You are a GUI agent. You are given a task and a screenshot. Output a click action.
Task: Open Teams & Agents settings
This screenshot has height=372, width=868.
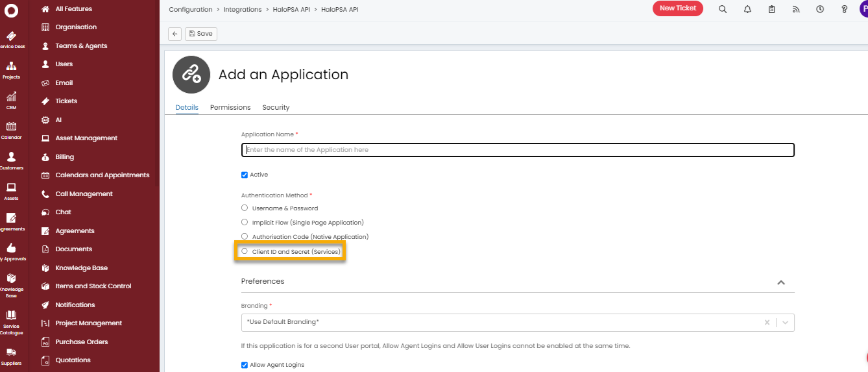[x=81, y=46]
